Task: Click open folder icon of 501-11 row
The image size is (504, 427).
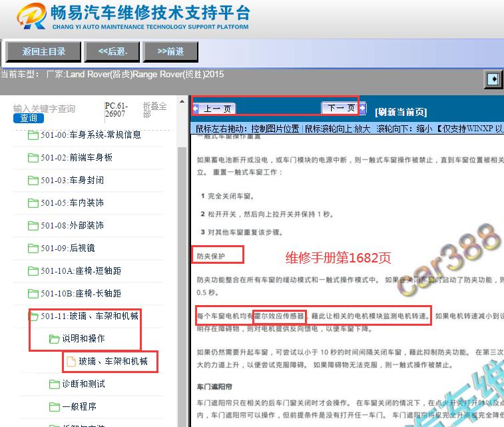Action: [33, 316]
